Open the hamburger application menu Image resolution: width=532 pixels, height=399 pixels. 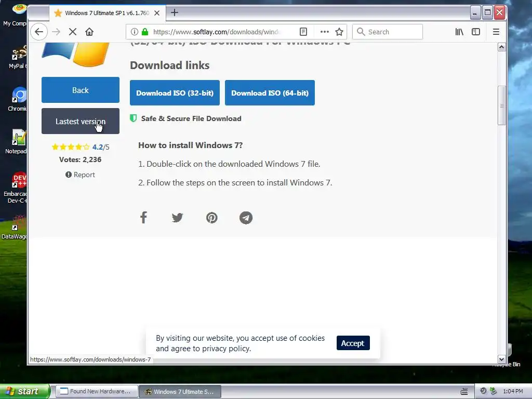coord(496,32)
